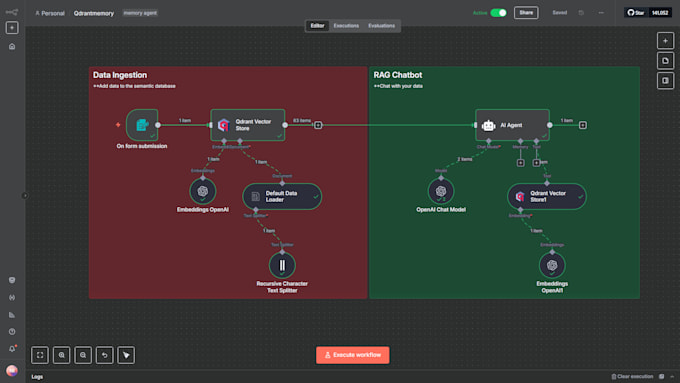
Task: Click the Qdrantmemory workflow name
Action: click(94, 13)
